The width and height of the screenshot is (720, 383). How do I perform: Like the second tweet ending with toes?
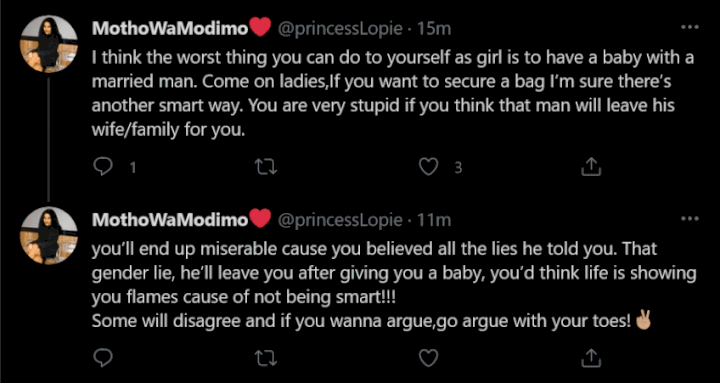tap(429, 358)
